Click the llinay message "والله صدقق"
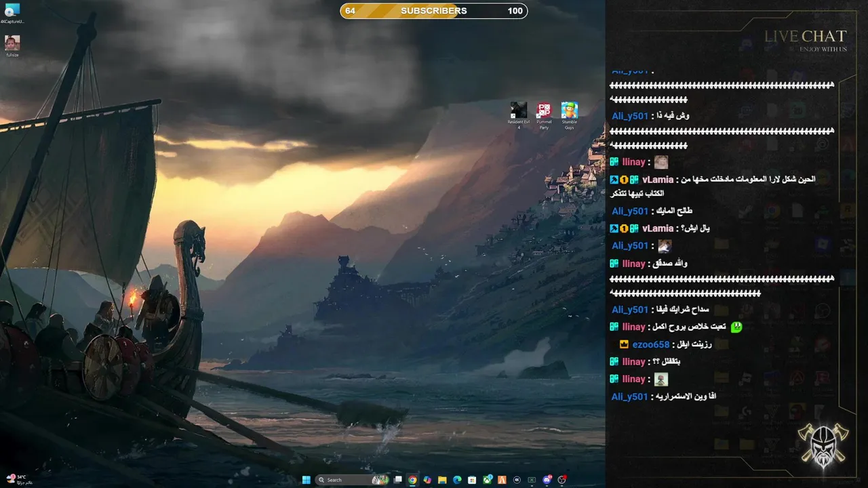 click(x=671, y=264)
